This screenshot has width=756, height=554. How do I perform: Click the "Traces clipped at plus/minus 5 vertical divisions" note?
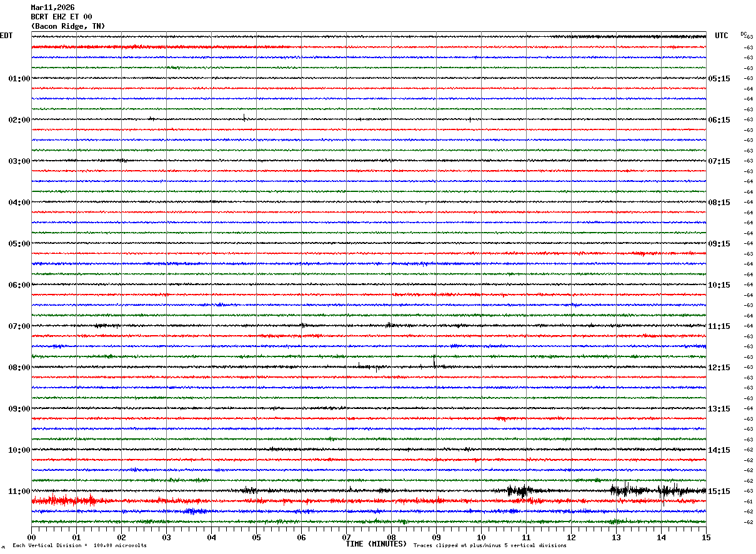490,546
